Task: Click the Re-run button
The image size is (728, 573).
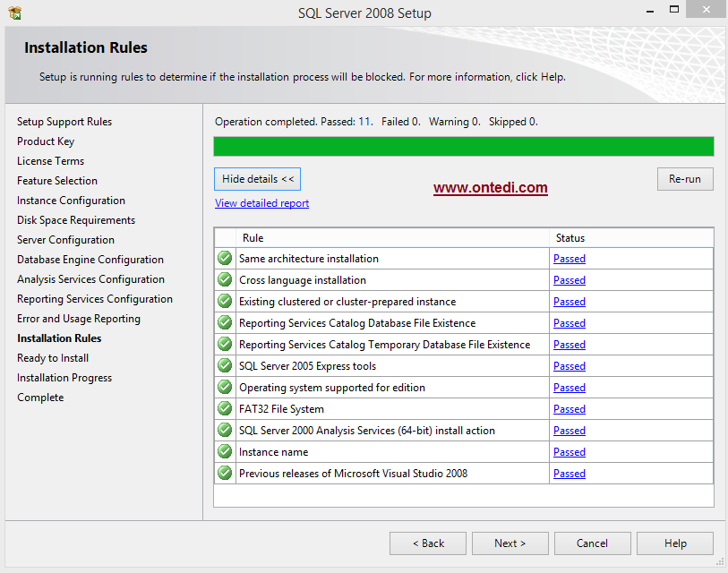Action: (685, 179)
